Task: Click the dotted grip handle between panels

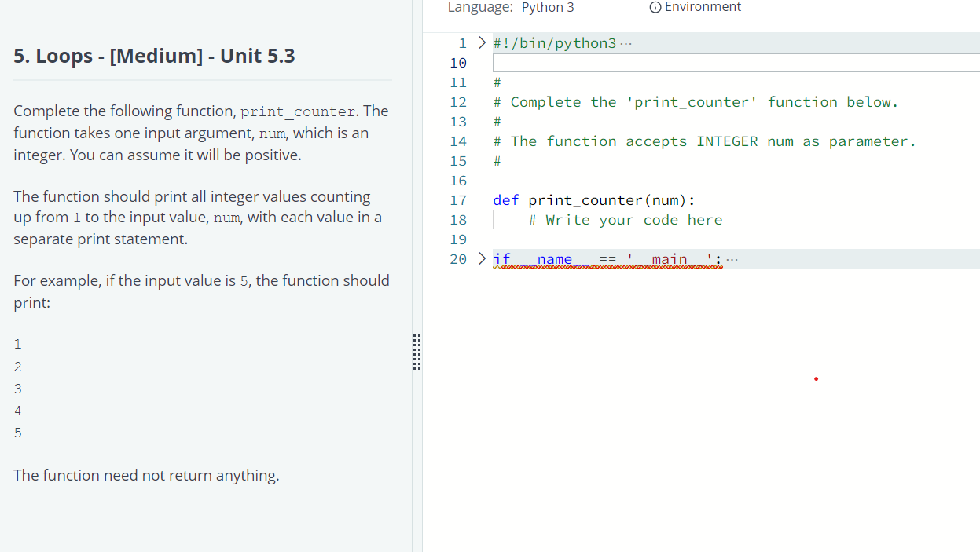Action: click(x=417, y=353)
